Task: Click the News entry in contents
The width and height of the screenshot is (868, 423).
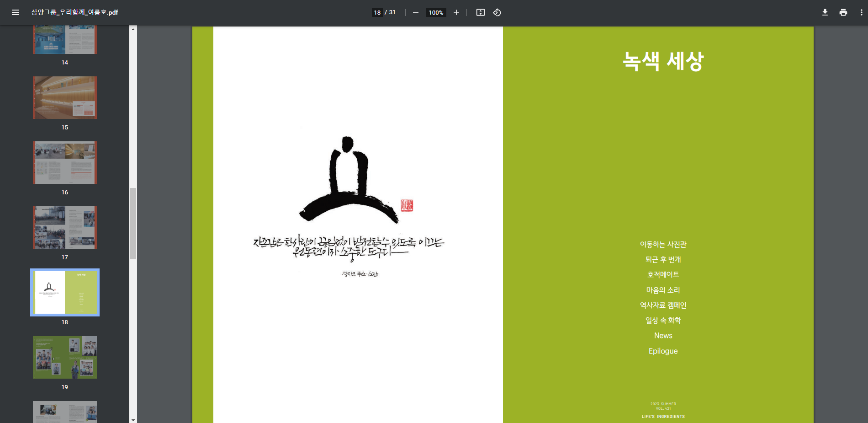Action: tap(663, 336)
